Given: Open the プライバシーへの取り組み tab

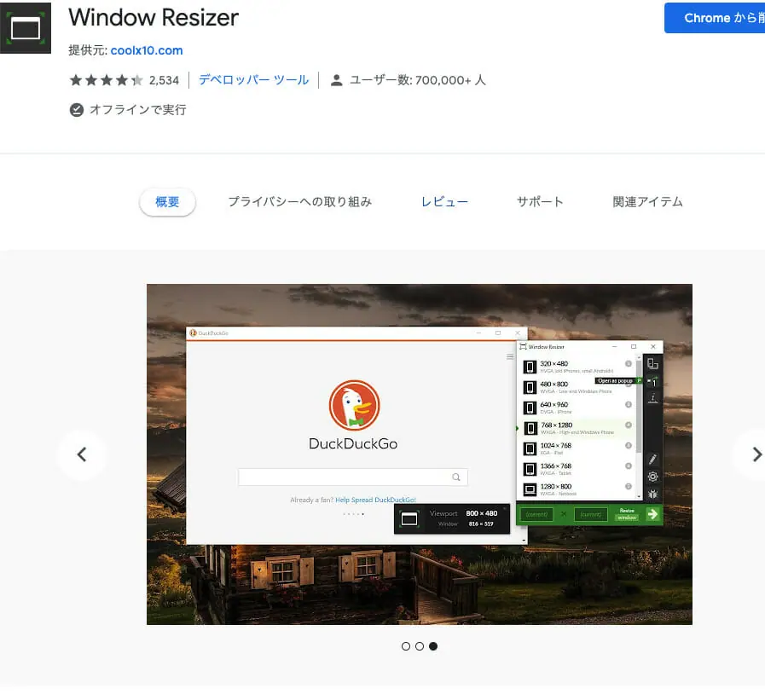Looking at the screenshot, I should point(299,202).
